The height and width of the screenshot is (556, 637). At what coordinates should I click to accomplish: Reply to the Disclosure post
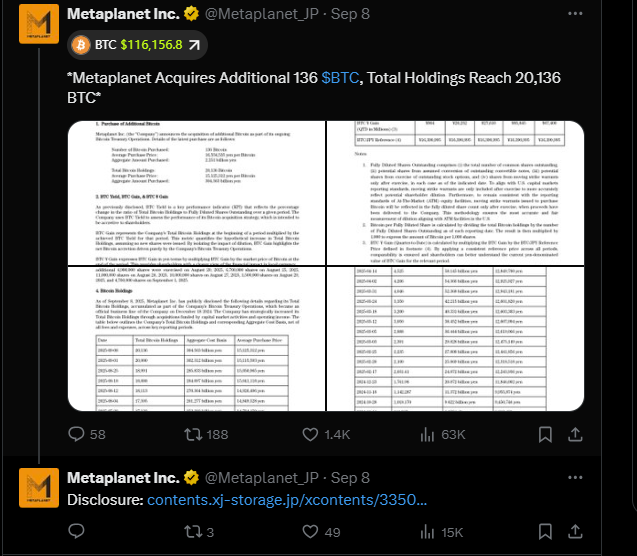click(77, 531)
